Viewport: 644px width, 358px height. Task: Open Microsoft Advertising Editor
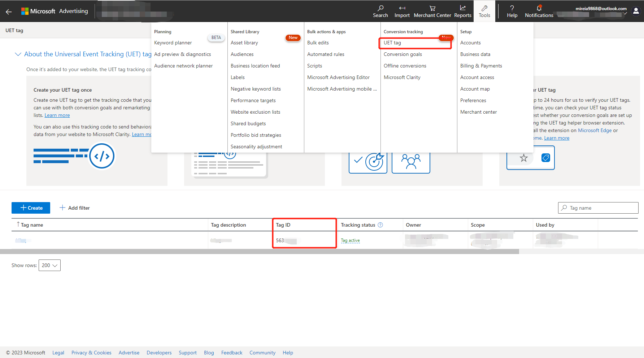(x=338, y=77)
